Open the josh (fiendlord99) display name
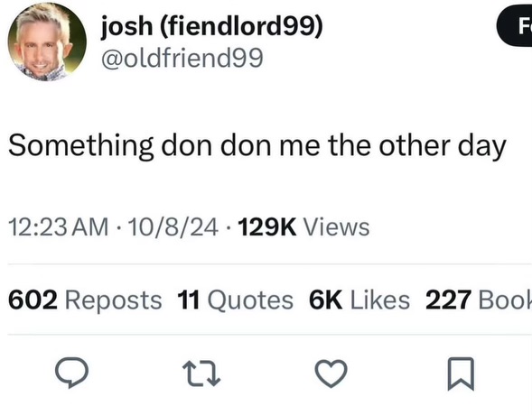Viewport: 532px width, 415px height. [211, 26]
